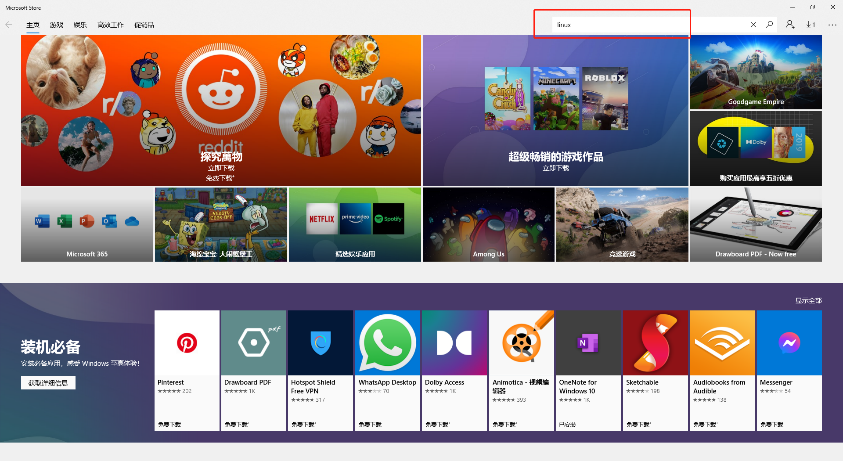Open the Microsoft 365 tile
Image resolution: width=843 pixels, height=461 pixels.
pyautogui.click(x=87, y=225)
